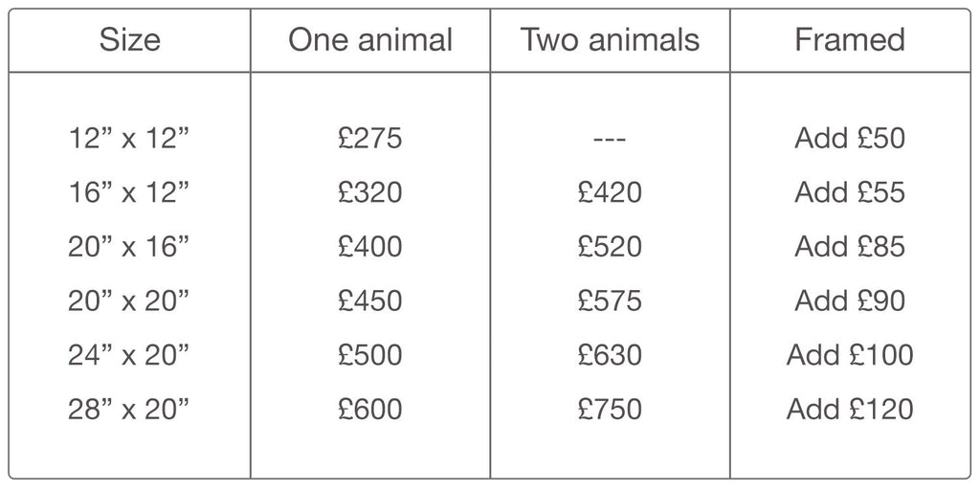Click the Size column header

click(130, 40)
